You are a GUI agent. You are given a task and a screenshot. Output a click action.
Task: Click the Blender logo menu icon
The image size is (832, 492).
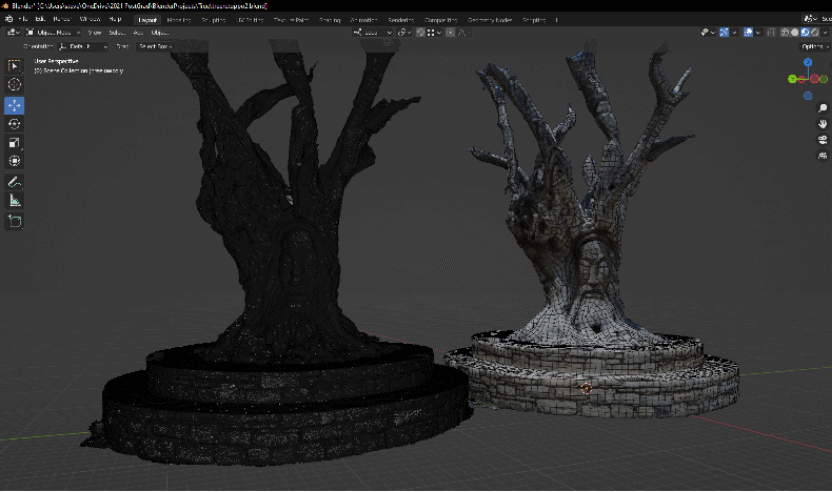pyautogui.click(x=9, y=19)
